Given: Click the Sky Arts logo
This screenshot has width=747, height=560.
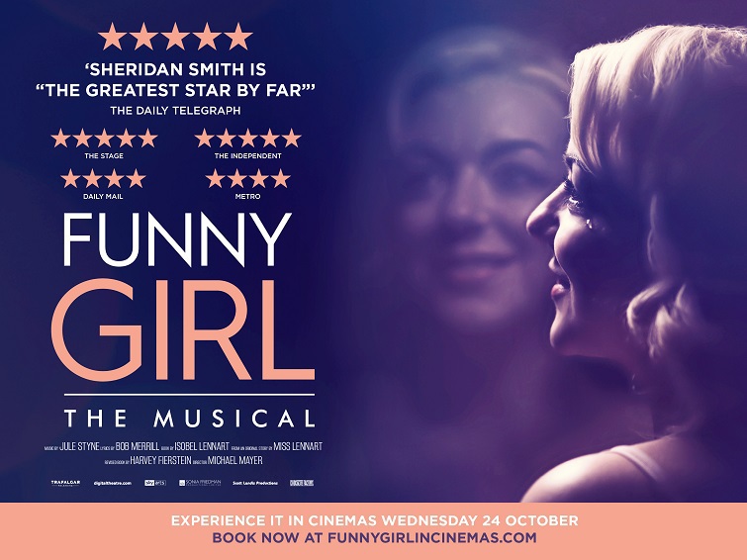Looking at the screenshot, I should [155, 483].
